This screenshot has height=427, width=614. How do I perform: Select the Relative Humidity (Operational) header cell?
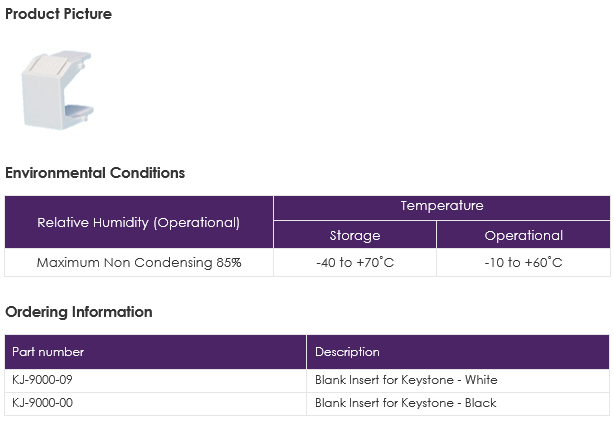tap(139, 222)
